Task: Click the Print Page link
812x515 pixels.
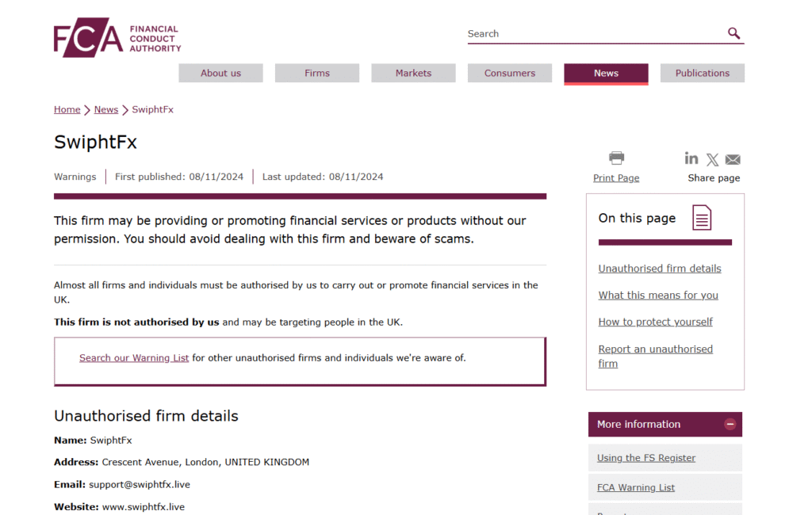Action: pos(616,178)
